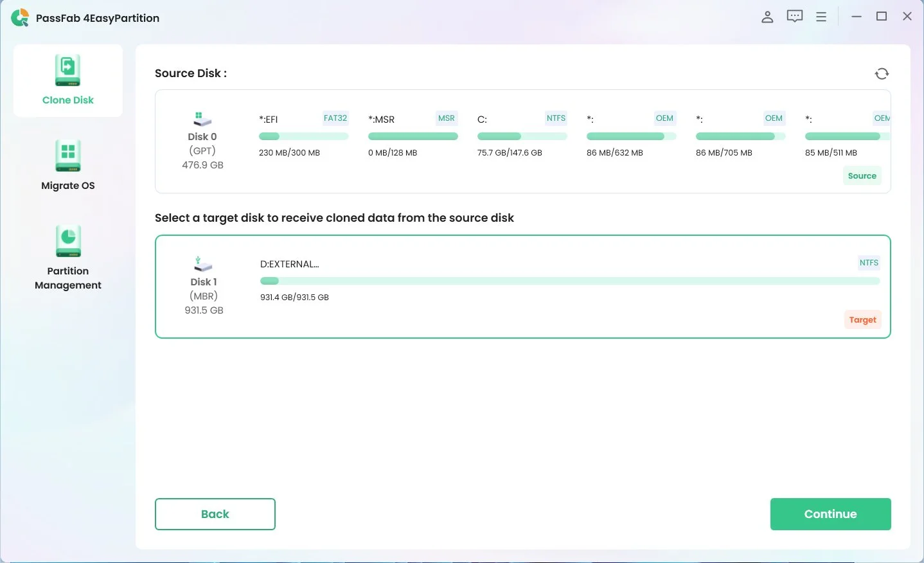Switch to Partition Management
The width and height of the screenshot is (924, 563).
pyautogui.click(x=67, y=257)
